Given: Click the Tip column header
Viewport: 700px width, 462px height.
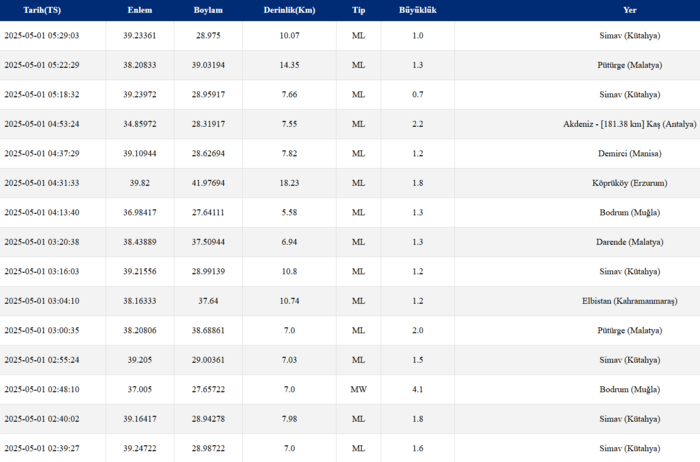Looking at the screenshot, I should pos(358,10).
